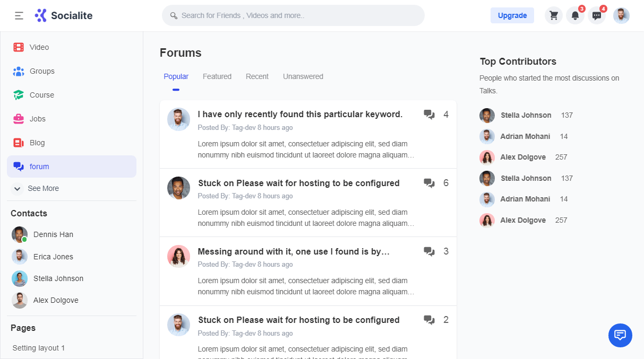Select the Unanswered tab
This screenshot has width=644, height=359.
303,76
